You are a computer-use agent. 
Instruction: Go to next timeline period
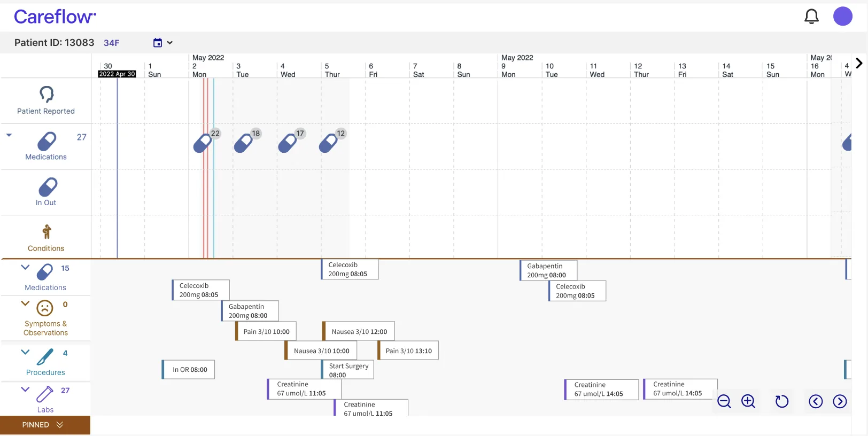840,401
